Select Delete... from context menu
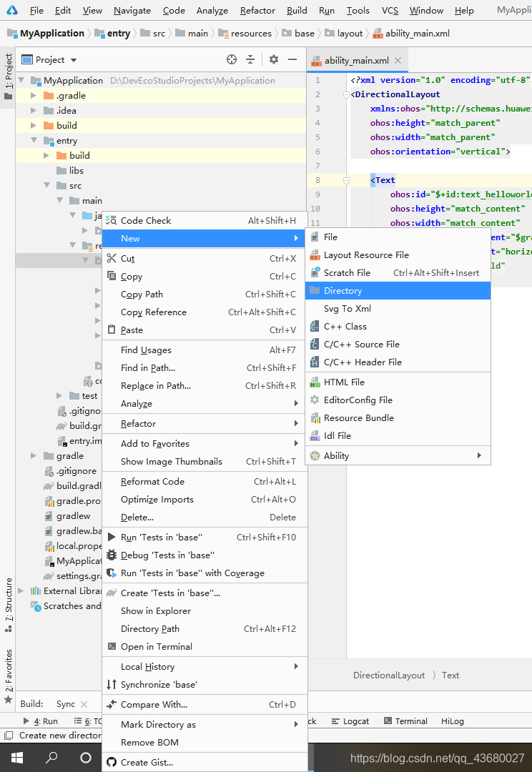The height and width of the screenshot is (772, 532). click(205, 517)
